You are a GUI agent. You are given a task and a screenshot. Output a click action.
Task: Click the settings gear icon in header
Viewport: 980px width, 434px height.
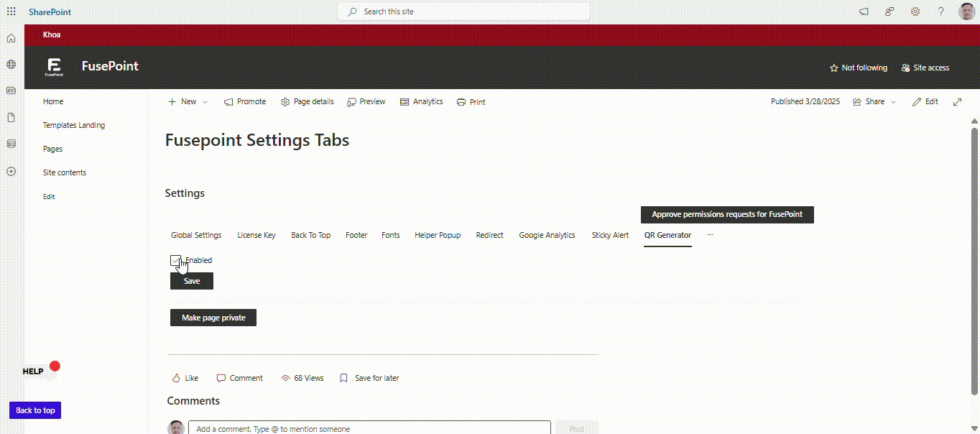coord(915,11)
